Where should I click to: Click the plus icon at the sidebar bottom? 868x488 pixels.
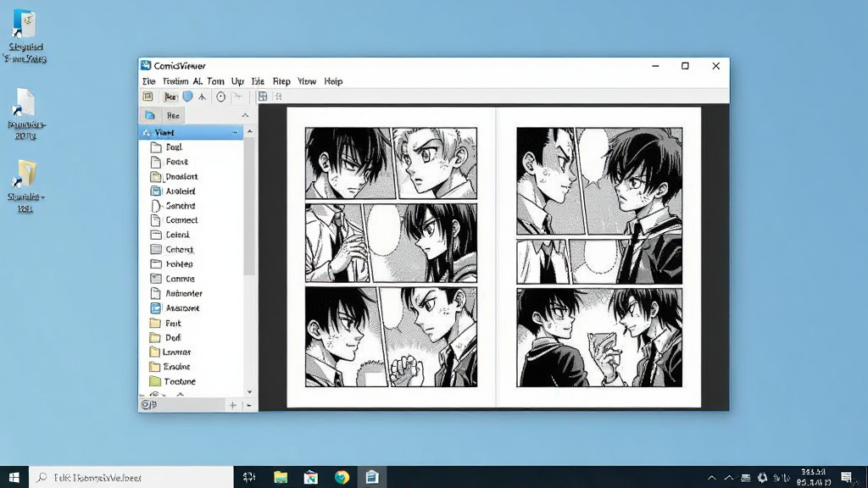(233, 405)
